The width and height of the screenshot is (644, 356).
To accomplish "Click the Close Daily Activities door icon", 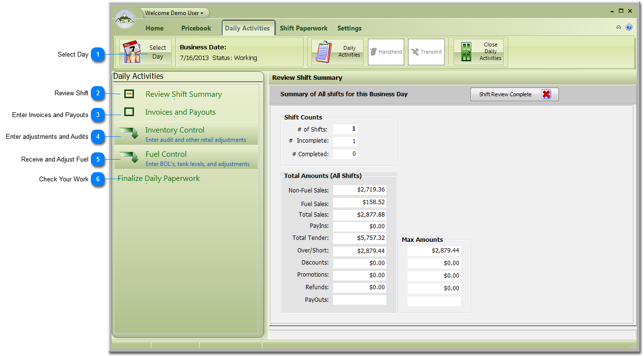I will pyautogui.click(x=466, y=52).
